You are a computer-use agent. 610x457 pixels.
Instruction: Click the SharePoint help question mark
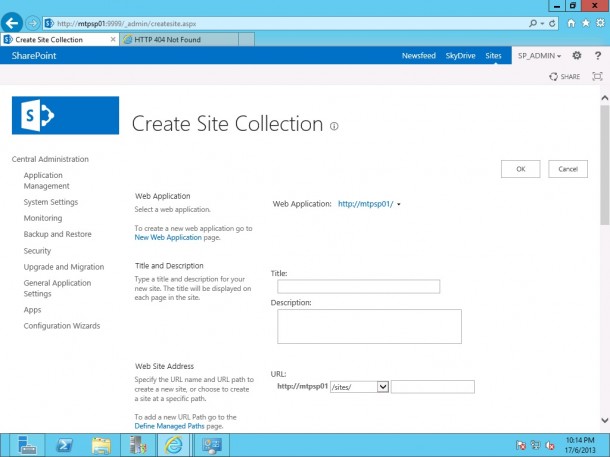click(x=598, y=56)
